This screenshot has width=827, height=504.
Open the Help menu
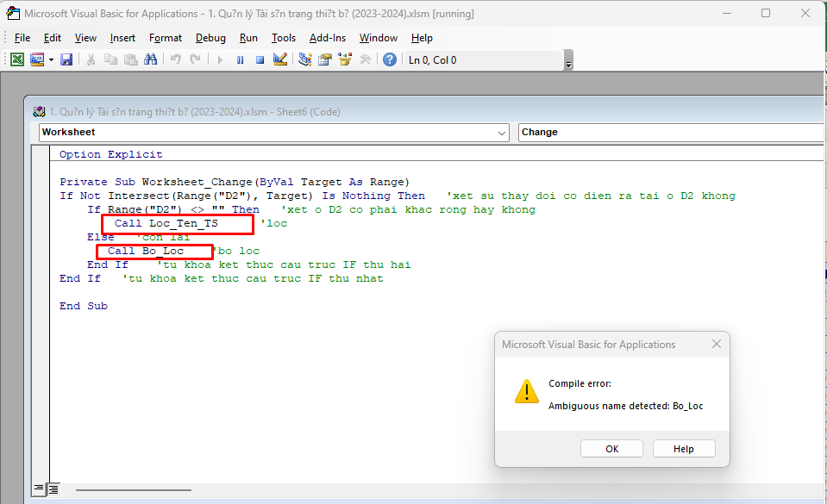point(422,38)
